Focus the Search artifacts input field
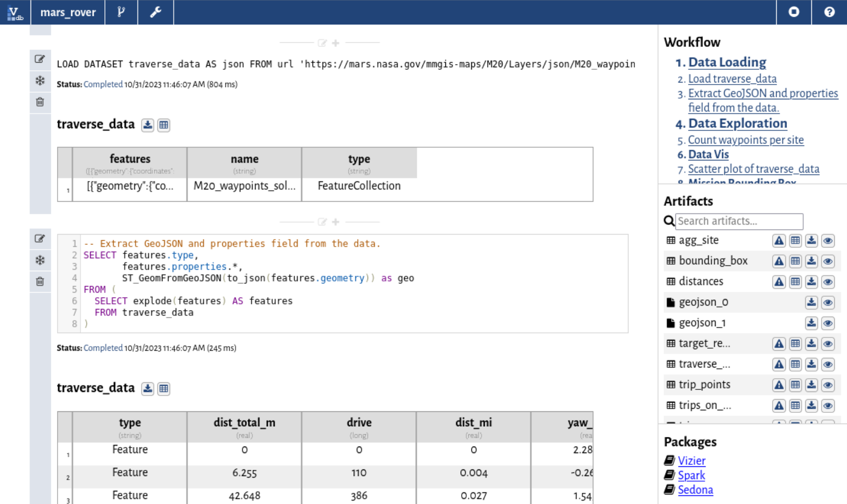 (739, 221)
